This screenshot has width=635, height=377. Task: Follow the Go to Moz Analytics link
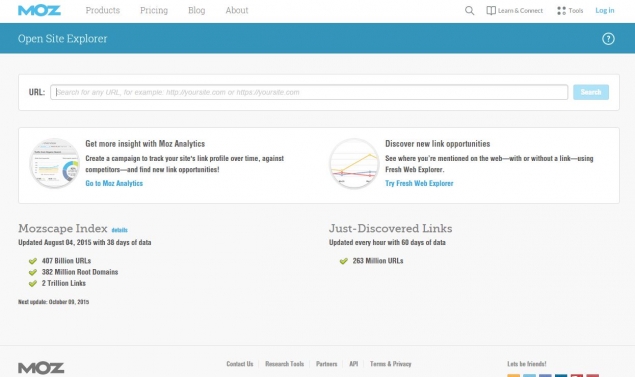tap(114, 183)
